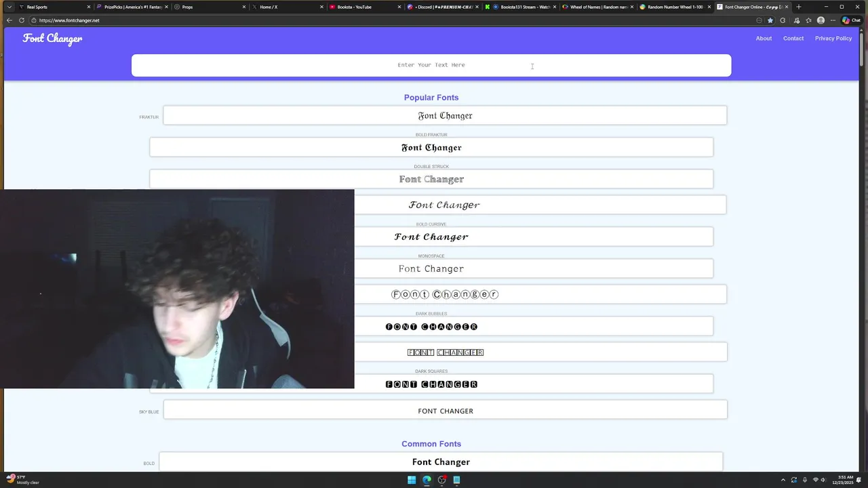
Task: Click the microphone tray icon
Action: (804, 480)
